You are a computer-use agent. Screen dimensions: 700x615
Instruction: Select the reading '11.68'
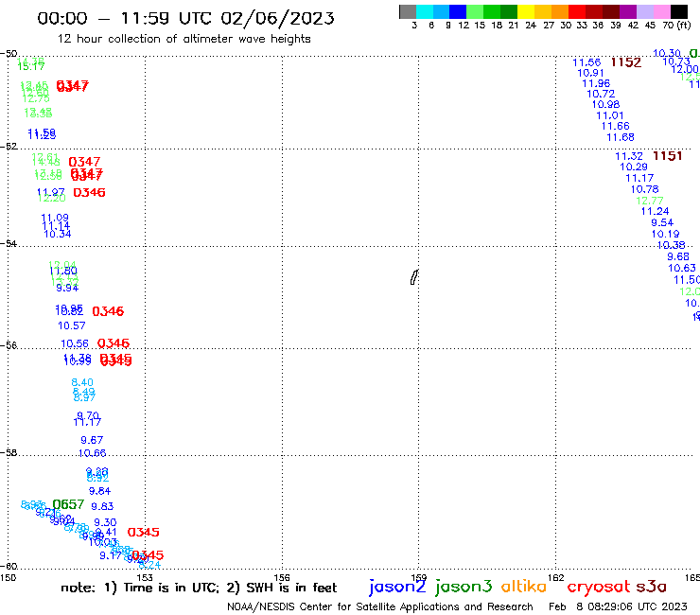click(x=621, y=137)
